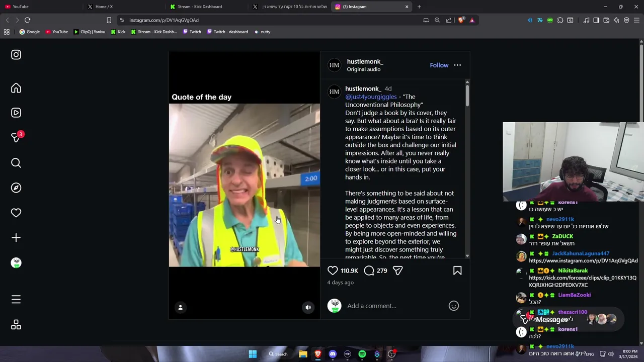Follow the hustlemonk_ account
The width and height of the screenshot is (644, 362).
439,65
